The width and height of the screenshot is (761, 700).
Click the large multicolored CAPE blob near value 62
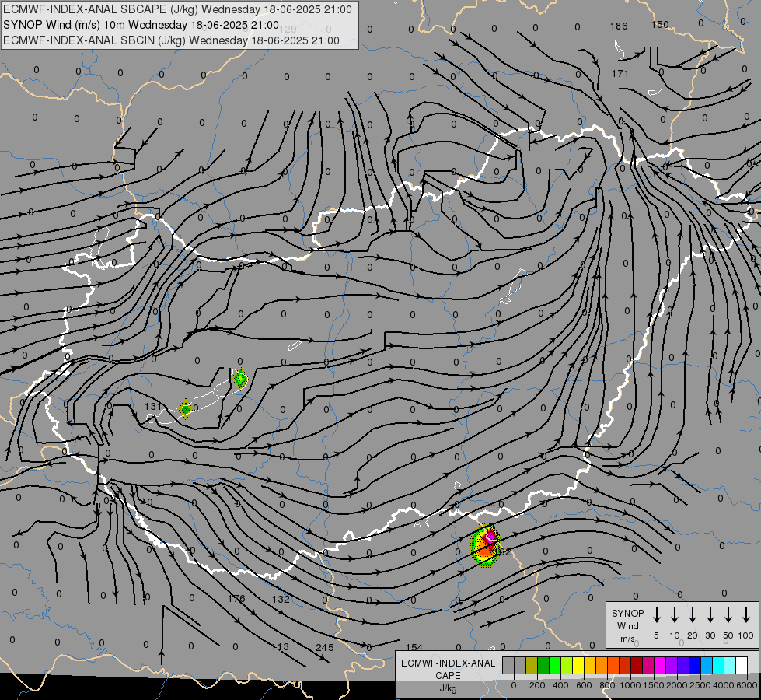pyautogui.click(x=485, y=545)
